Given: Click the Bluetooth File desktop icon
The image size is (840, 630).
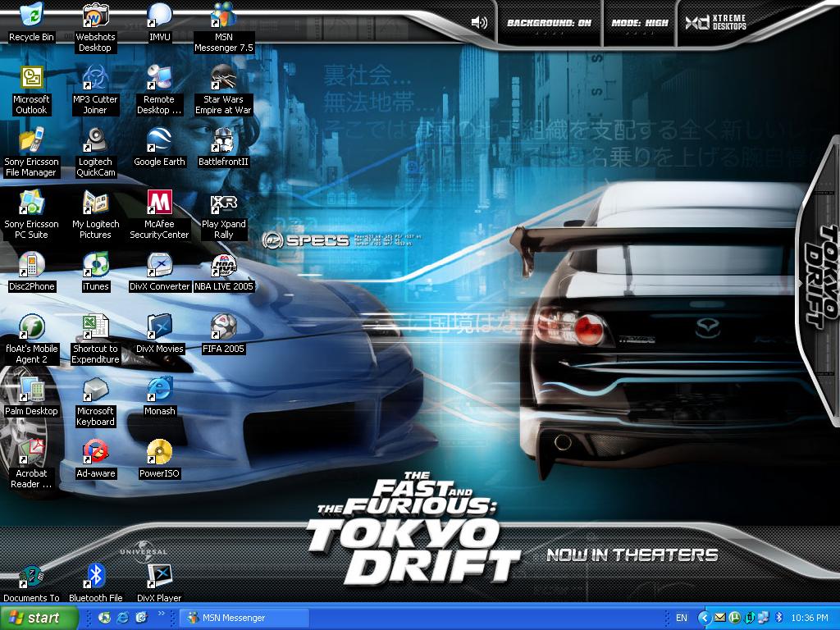Looking at the screenshot, I should (95, 583).
